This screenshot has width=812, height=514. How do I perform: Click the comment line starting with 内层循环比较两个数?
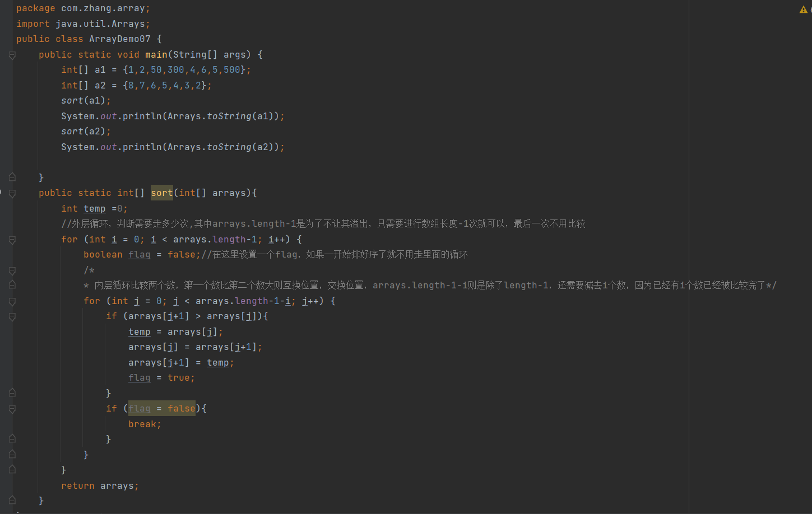point(430,286)
